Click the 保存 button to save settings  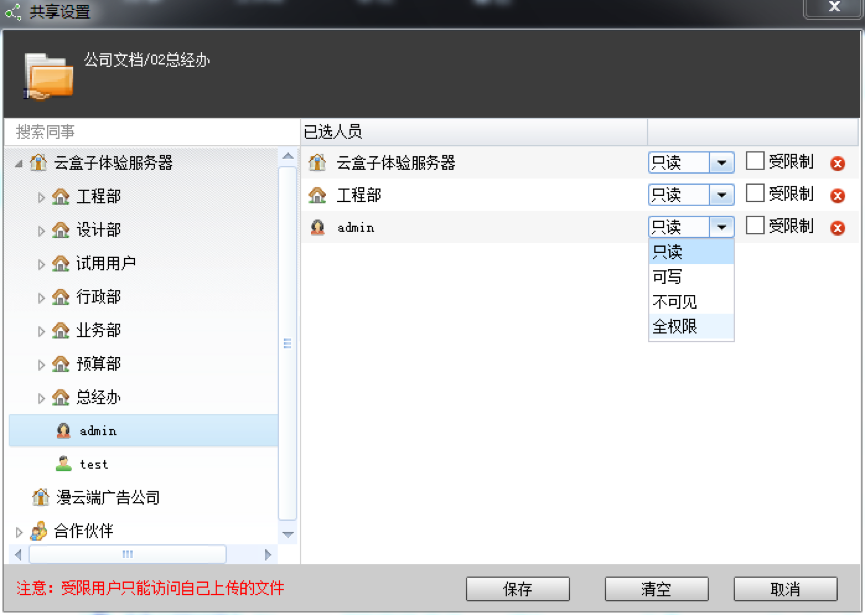[517, 588]
